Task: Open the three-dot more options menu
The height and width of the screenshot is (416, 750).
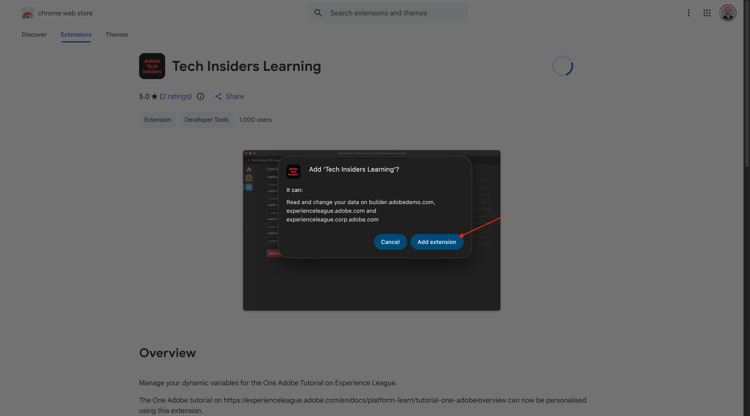Action: (689, 13)
